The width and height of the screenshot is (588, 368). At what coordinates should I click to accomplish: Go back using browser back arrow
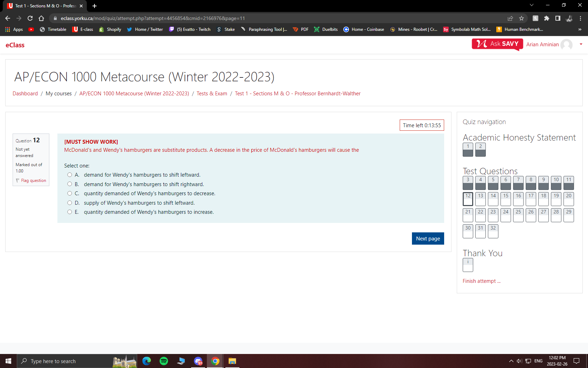pyautogui.click(x=8, y=18)
